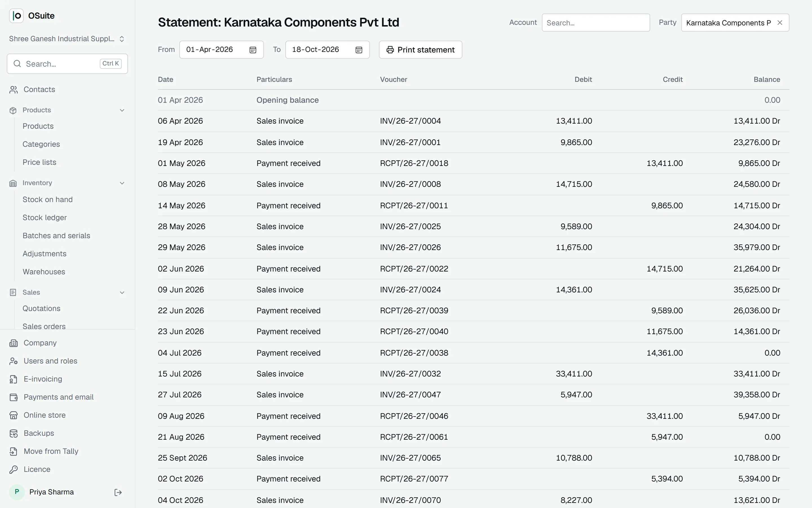Open the To date calendar picker icon

359,50
